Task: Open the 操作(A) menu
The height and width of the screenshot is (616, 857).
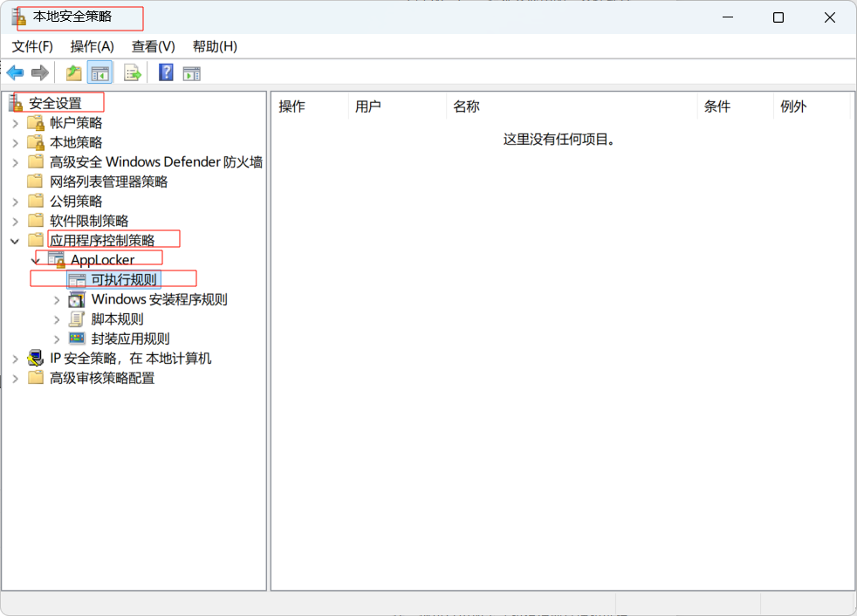Action: click(x=93, y=46)
